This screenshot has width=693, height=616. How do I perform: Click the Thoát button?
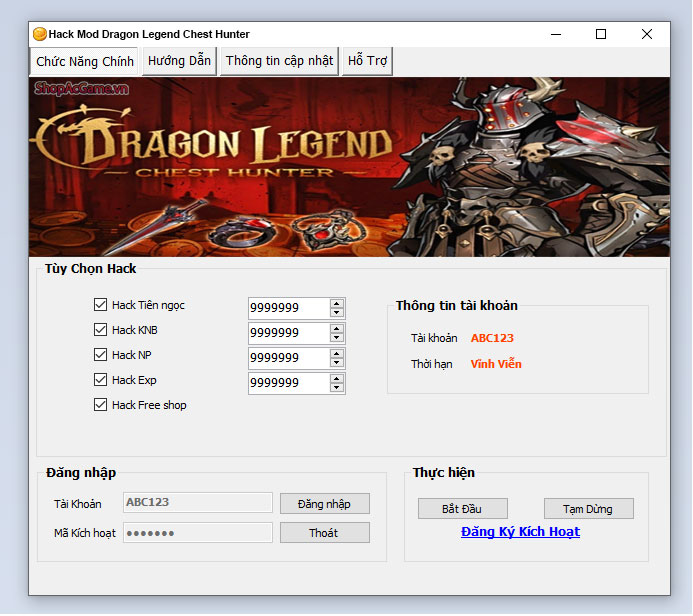click(325, 533)
